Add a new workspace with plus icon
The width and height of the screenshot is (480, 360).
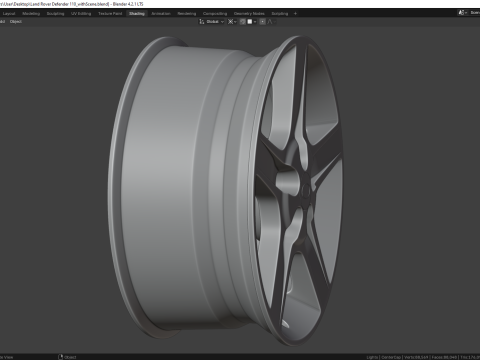295,14
